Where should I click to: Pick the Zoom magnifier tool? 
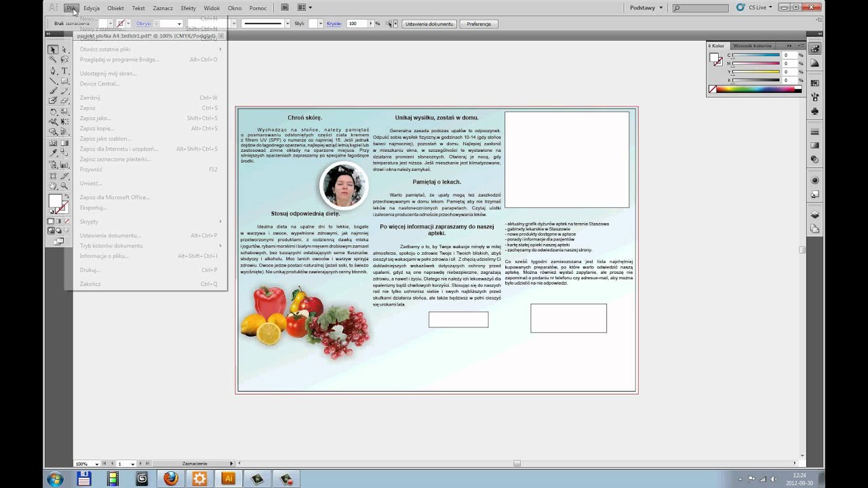click(x=64, y=185)
